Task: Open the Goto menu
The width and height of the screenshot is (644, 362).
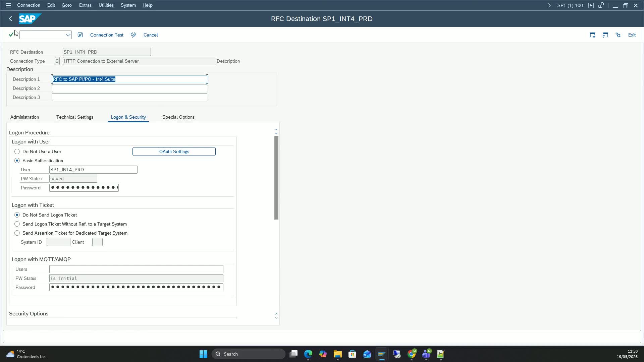Action: click(66, 5)
